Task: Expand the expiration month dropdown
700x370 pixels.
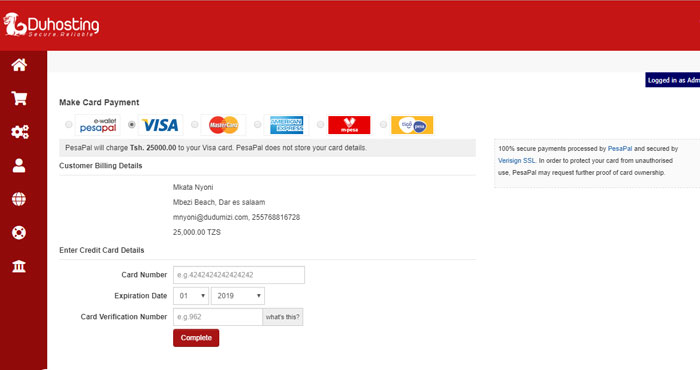Action: 191,296
